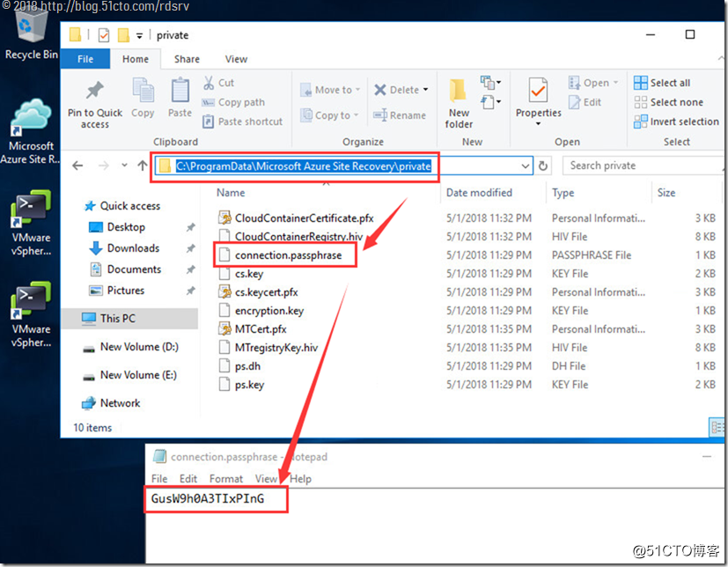Select ps.dh file

pyautogui.click(x=239, y=366)
